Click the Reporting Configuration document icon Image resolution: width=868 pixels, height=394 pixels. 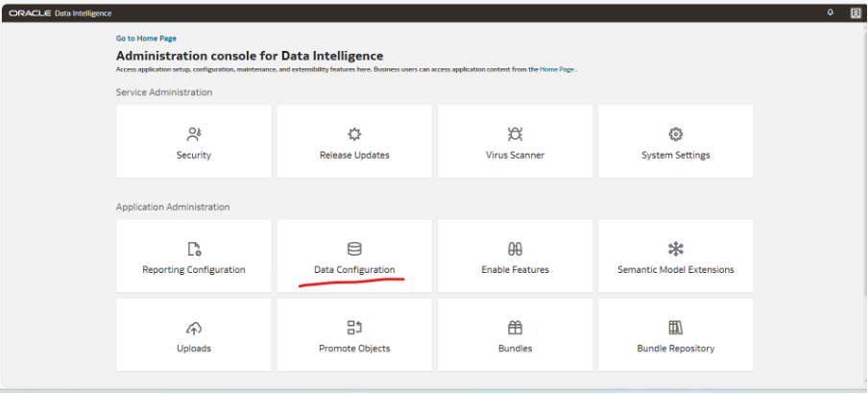pos(194,249)
